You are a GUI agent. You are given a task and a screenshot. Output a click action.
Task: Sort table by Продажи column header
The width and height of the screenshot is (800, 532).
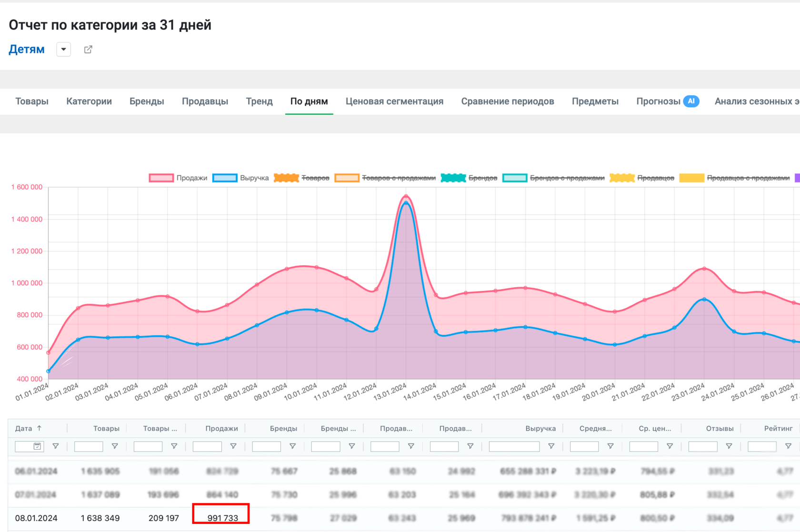221,429
